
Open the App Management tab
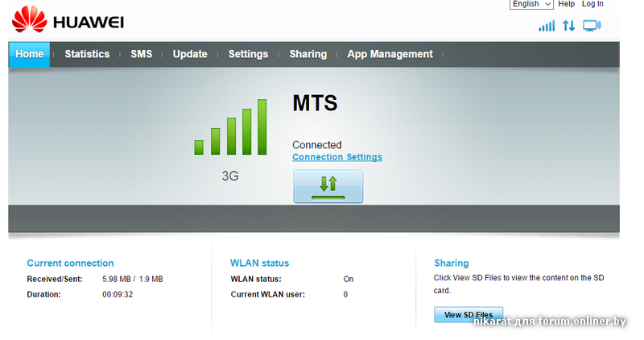click(x=390, y=54)
